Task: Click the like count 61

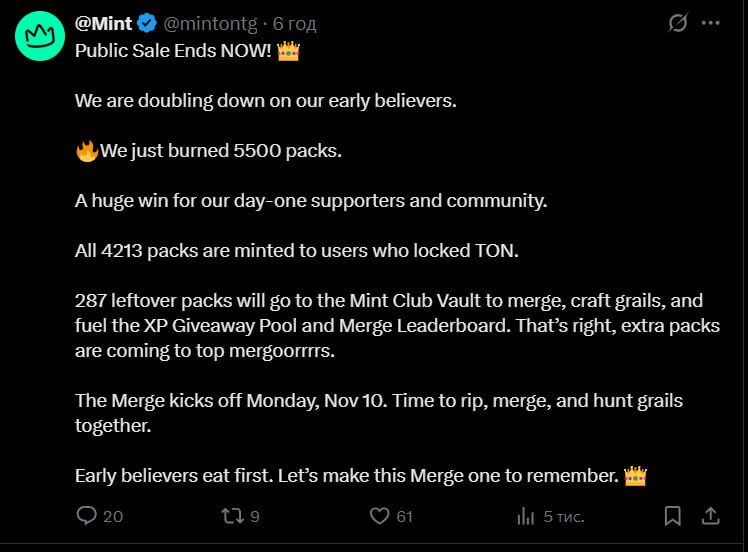Action: 404,516
